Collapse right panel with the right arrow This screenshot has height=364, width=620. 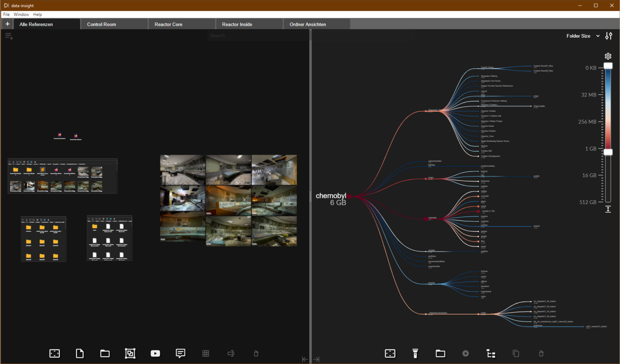point(317,359)
